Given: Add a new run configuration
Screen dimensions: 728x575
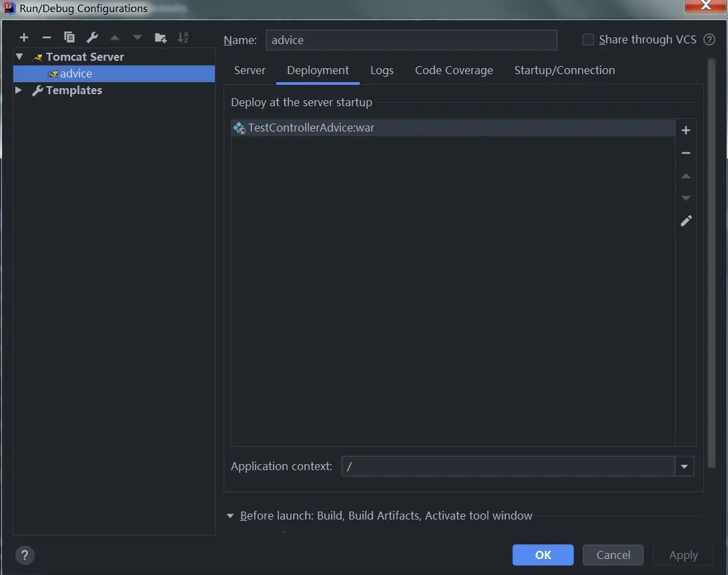Looking at the screenshot, I should [23, 37].
